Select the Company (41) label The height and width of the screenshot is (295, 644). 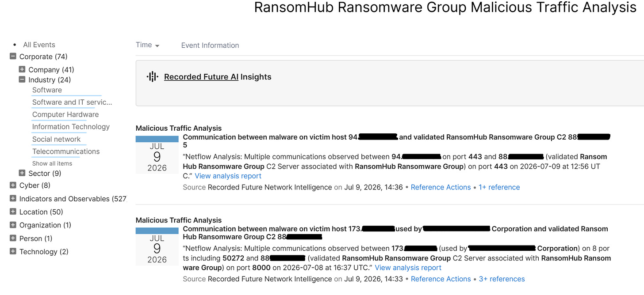click(51, 70)
